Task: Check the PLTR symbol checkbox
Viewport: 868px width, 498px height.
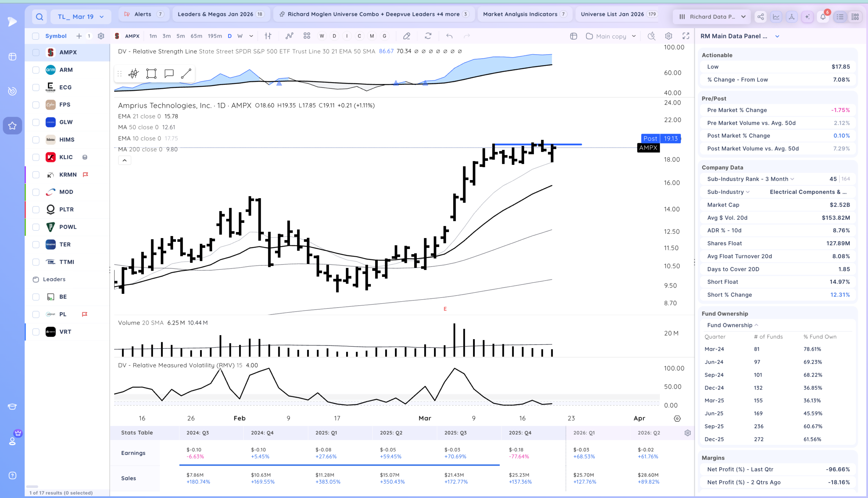Action: click(x=36, y=209)
